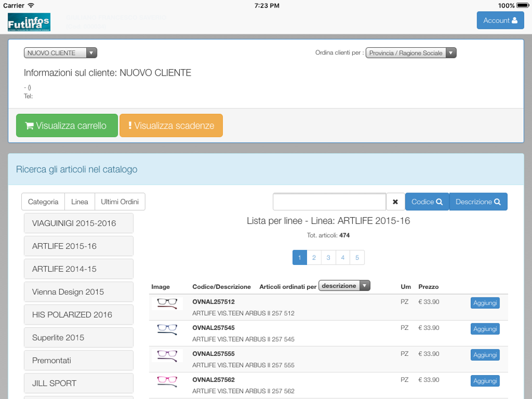Go to page 2 of results
Screen dimensions: 532x399
coord(314,257)
